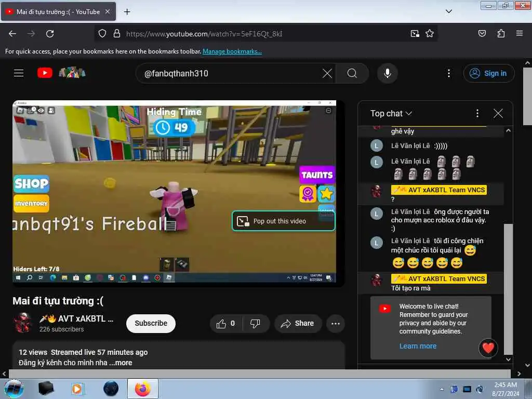532x399 pixels.
Task: Open YouTube settings three-dot menu
Action: coord(448,73)
